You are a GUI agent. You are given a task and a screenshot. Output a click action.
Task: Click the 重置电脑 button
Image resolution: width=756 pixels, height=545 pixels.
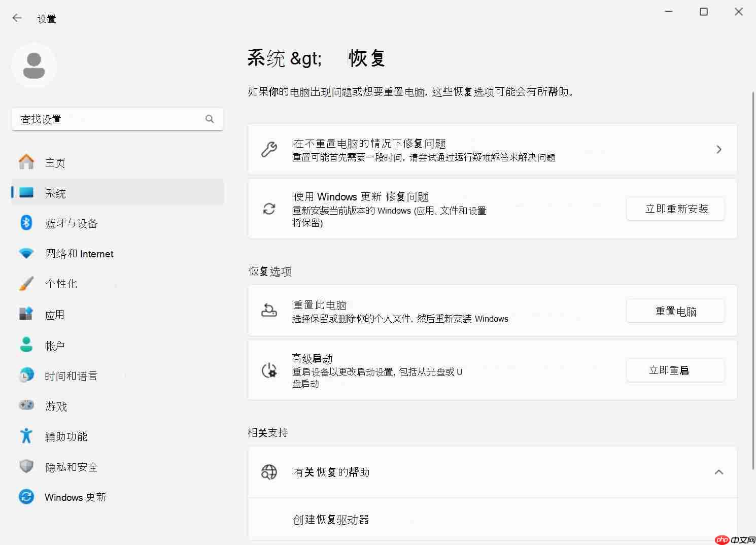point(675,311)
